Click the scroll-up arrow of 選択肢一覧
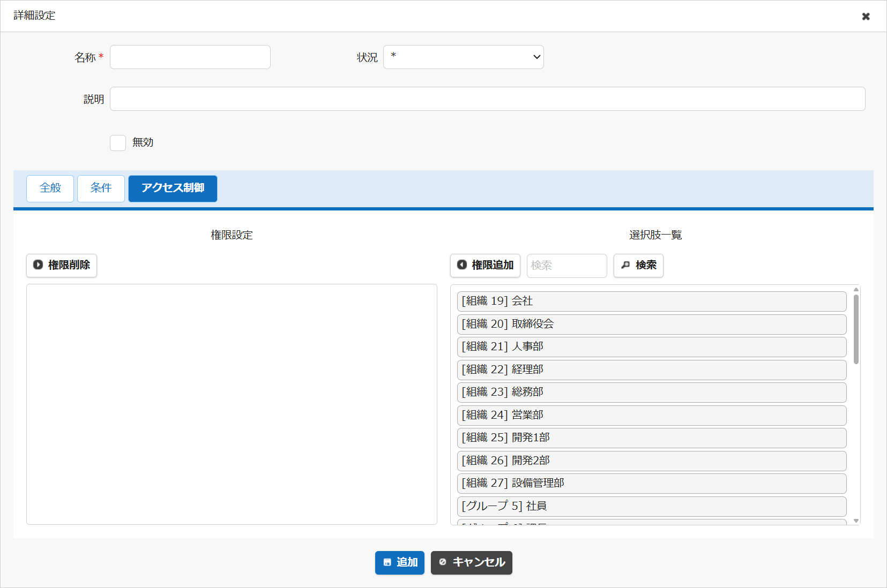The image size is (887, 588). [856, 290]
